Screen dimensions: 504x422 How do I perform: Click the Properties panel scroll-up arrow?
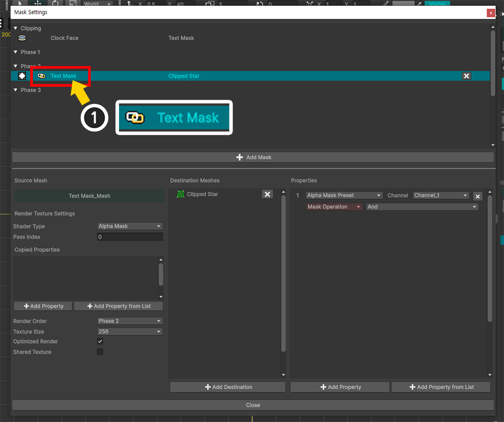(x=489, y=192)
